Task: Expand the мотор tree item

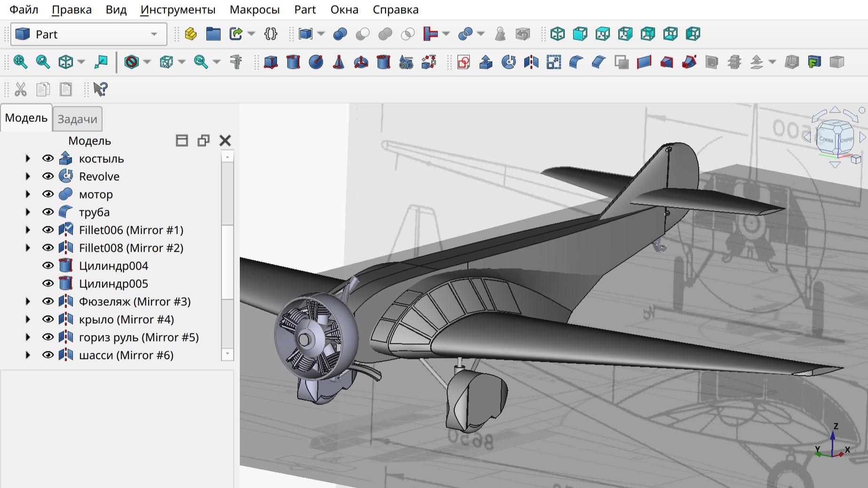Action: click(28, 194)
